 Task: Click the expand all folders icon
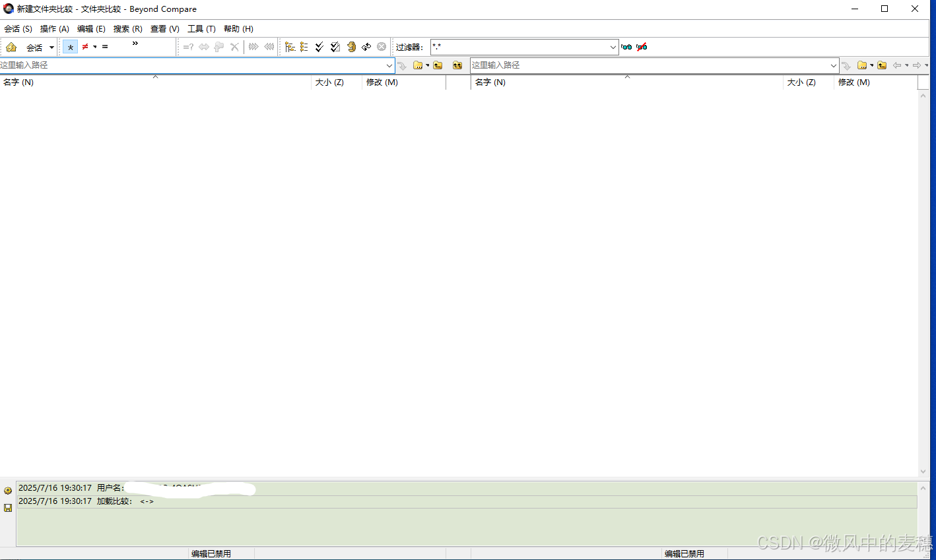(290, 47)
